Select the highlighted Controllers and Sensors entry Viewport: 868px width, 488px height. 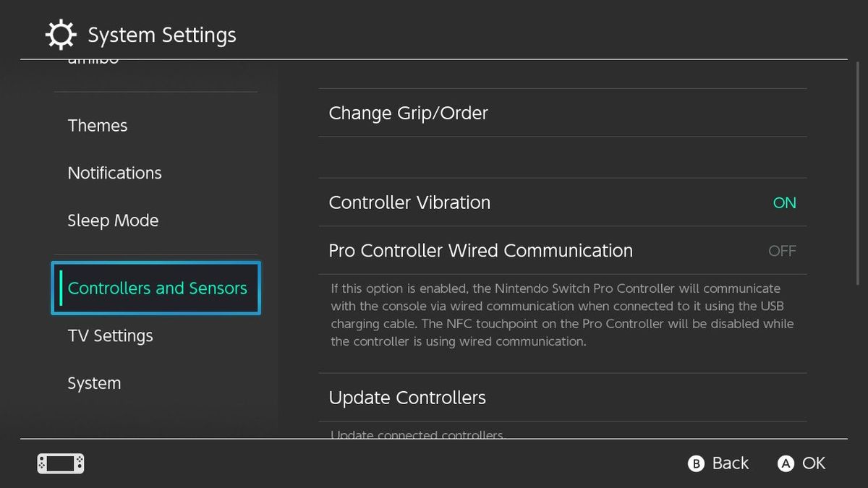pos(156,288)
